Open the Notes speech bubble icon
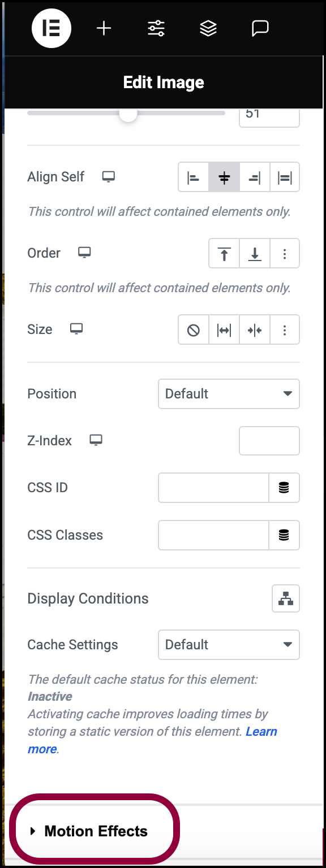Screen dimensions: 326x868 [x=260, y=28]
